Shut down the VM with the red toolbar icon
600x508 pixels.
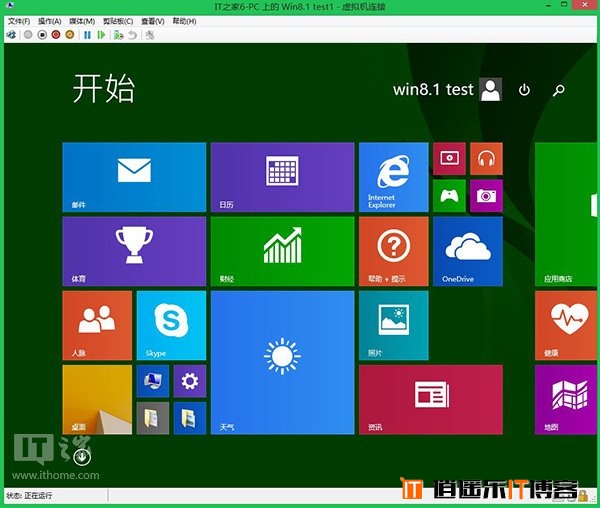click(x=56, y=35)
